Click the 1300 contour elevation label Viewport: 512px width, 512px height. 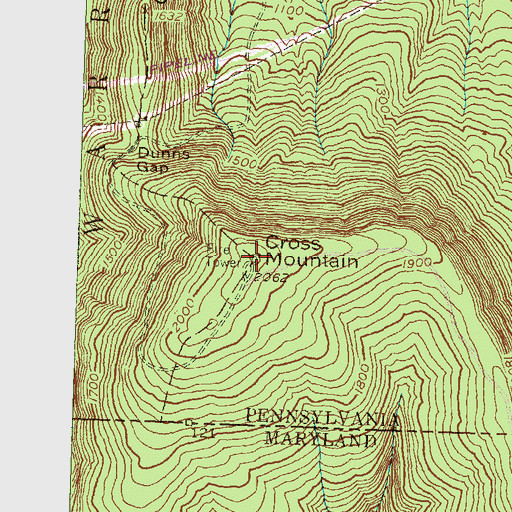click(382, 99)
